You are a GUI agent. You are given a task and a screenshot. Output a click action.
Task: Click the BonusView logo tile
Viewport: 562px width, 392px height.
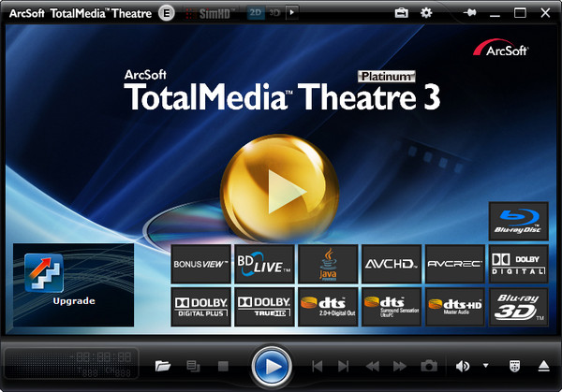coord(200,264)
